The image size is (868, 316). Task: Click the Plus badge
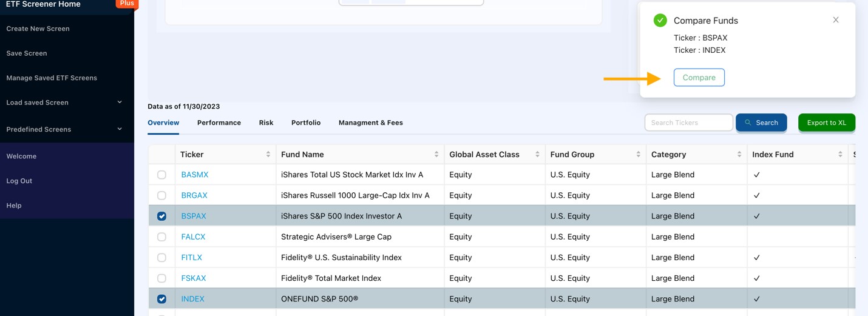[127, 4]
